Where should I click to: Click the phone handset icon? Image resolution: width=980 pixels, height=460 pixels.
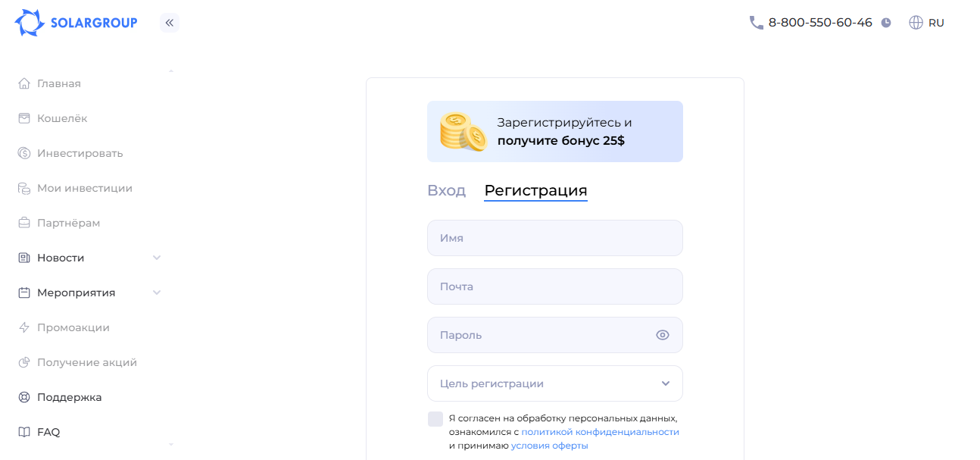pyautogui.click(x=756, y=23)
